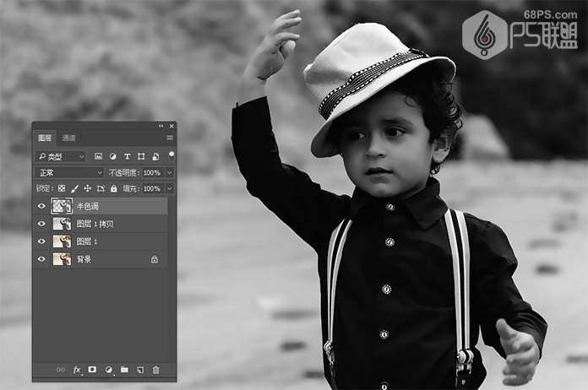Click the 不透明度 100% value field
Image resolution: width=588 pixels, height=390 pixels.
[153, 172]
